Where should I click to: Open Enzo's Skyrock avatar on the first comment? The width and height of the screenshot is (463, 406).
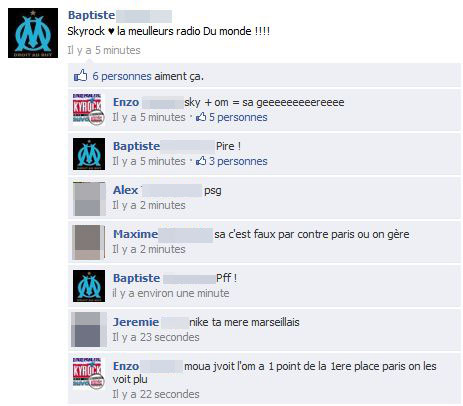tap(89, 109)
